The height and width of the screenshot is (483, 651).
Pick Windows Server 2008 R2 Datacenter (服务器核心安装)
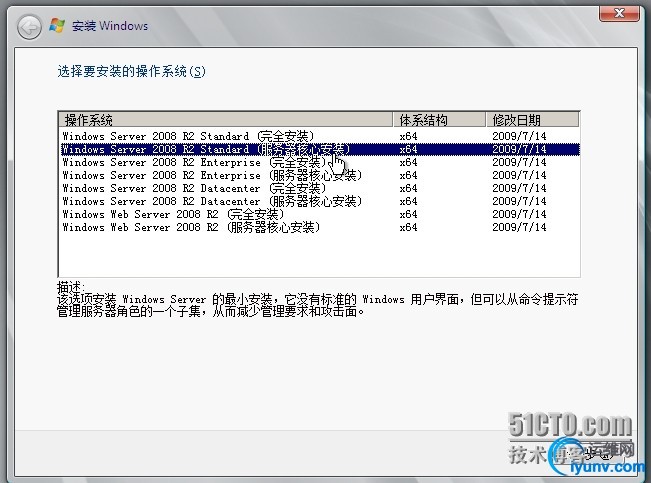(x=319, y=201)
